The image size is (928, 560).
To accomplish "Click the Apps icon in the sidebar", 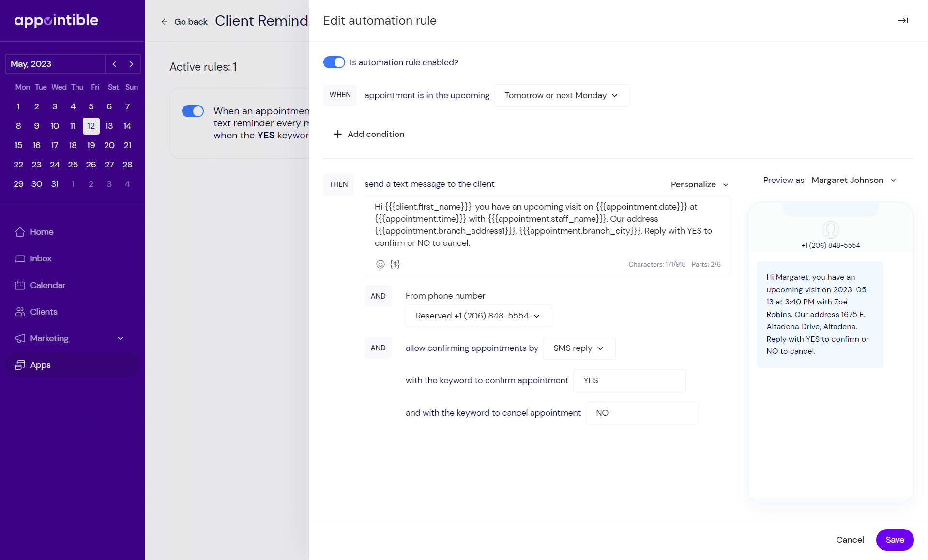I will click(x=20, y=365).
